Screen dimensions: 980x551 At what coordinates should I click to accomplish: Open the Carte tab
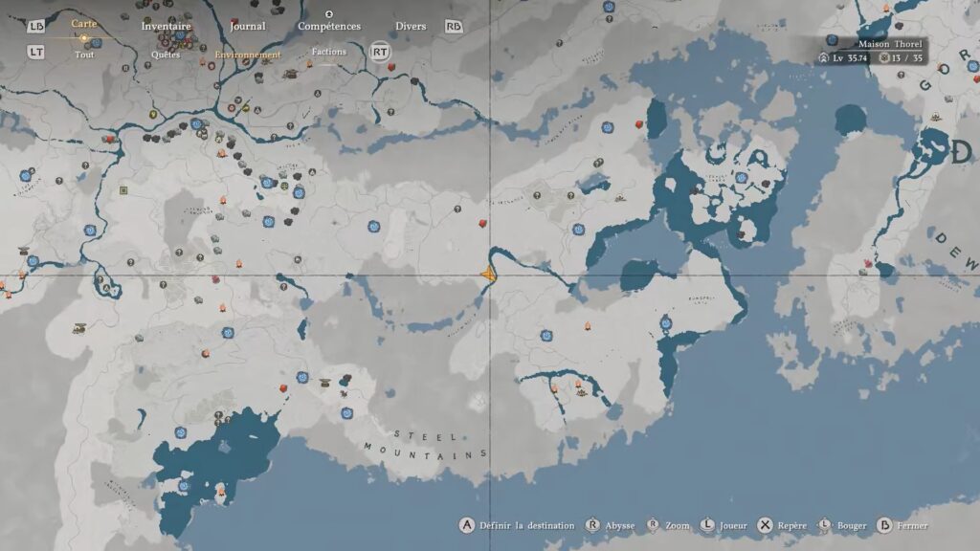(84, 24)
